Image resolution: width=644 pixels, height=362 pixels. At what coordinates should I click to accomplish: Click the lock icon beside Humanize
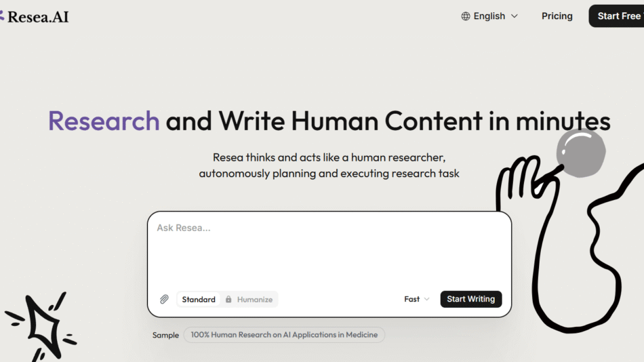point(228,300)
